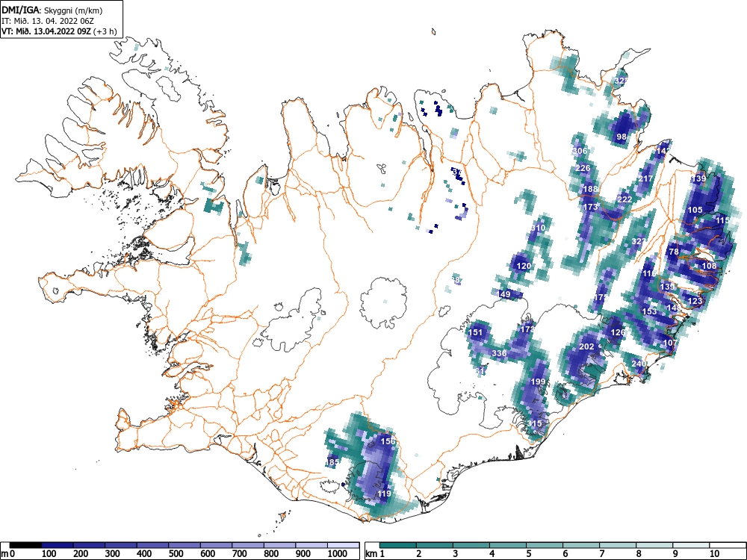This screenshot has height=560, width=747.
Task: Click the kilometre legend label 8
Action: coord(639,553)
